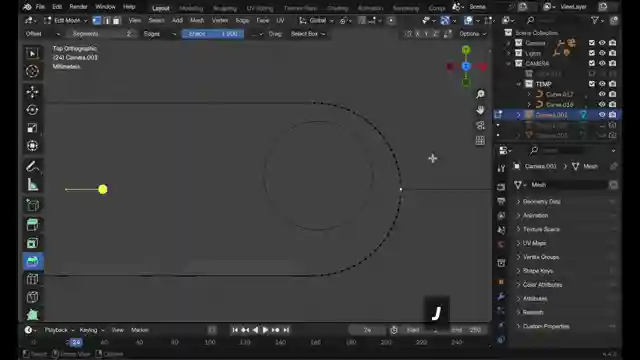
Task: Open the Vertex menu in the viewport header
Action: (220, 20)
